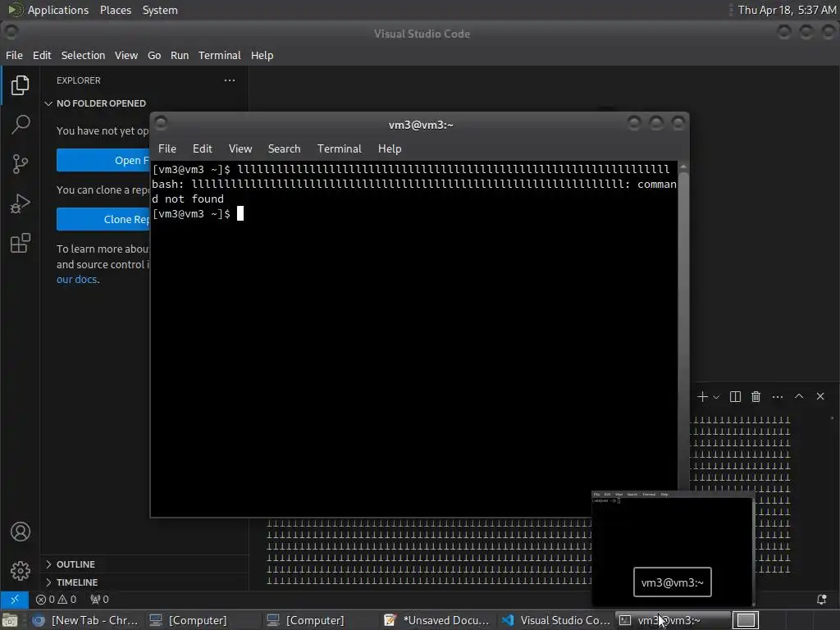Open Search menu in vm3@vm3 terminal window
840x630 pixels.
click(284, 148)
